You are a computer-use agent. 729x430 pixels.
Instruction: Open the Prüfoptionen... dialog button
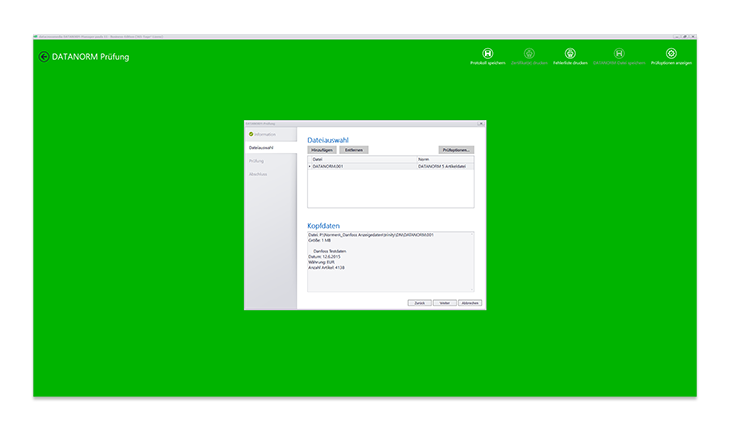tap(456, 150)
